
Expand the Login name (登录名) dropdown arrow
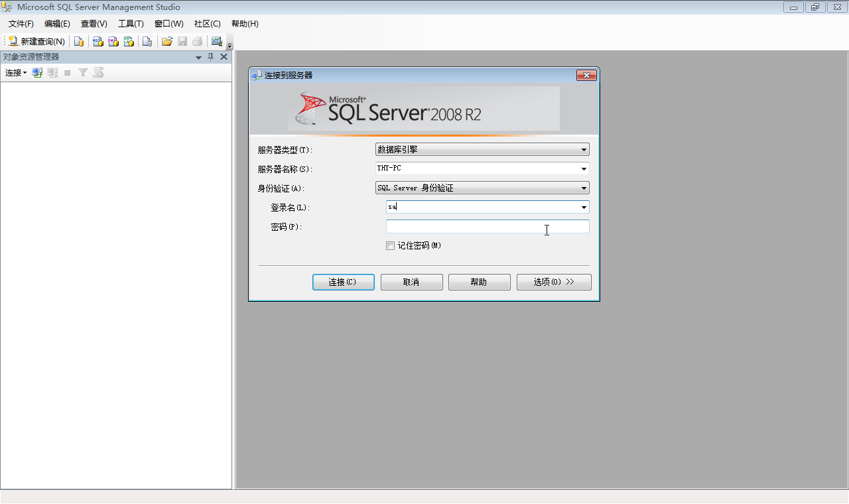pos(584,208)
